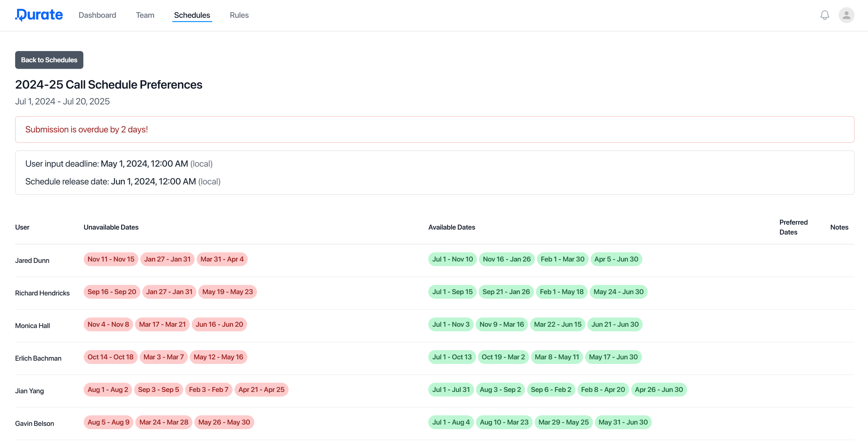
Task: Click Gavin Belson's Aug 10 - Mar 23 available tag
Action: [x=504, y=422]
